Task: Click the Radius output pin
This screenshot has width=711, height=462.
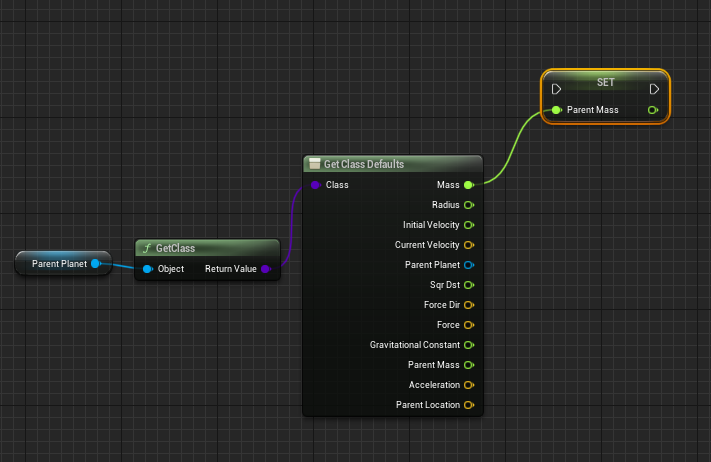Action: click(468, 205)
